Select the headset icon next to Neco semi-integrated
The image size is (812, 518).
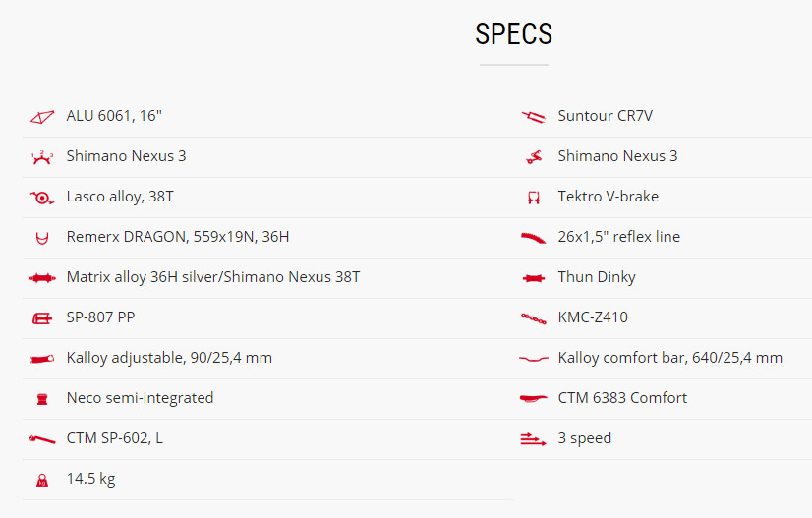[42, 399]
